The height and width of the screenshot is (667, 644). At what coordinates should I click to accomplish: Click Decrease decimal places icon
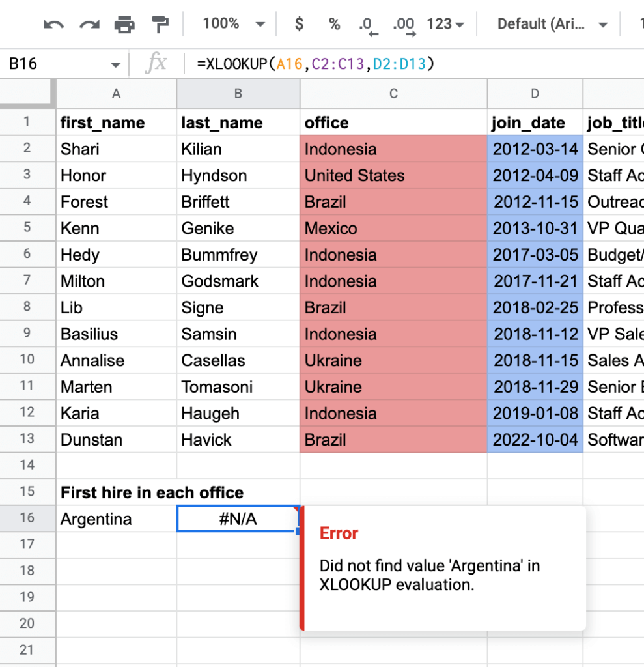click(369, 26)
